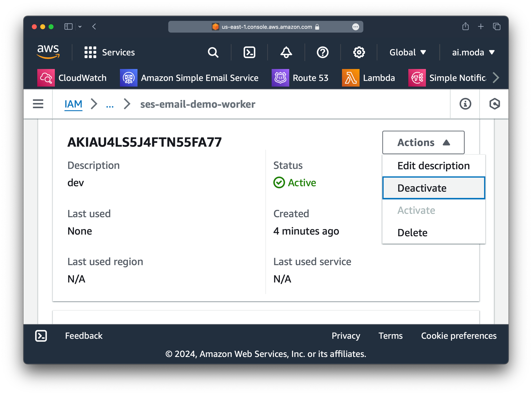
Task: Toggle the hamburger side navigation
Action: pos(38,104)
